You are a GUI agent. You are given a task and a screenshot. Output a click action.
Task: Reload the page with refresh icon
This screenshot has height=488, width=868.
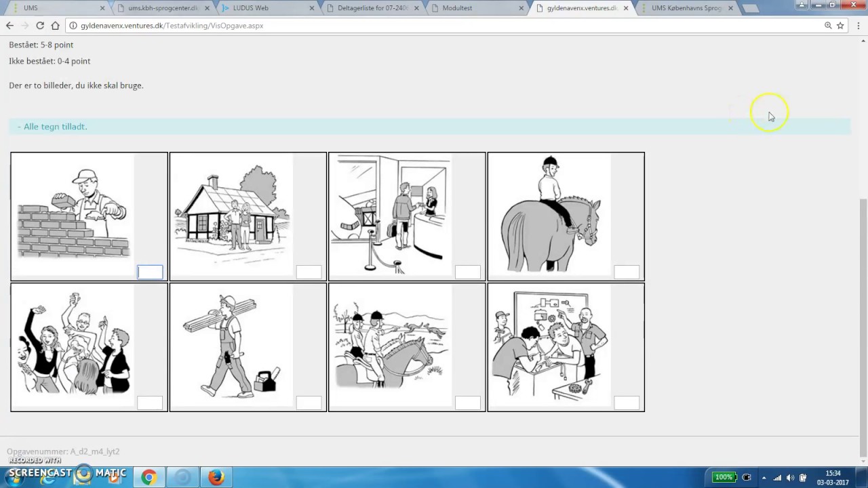click(40, 26)
